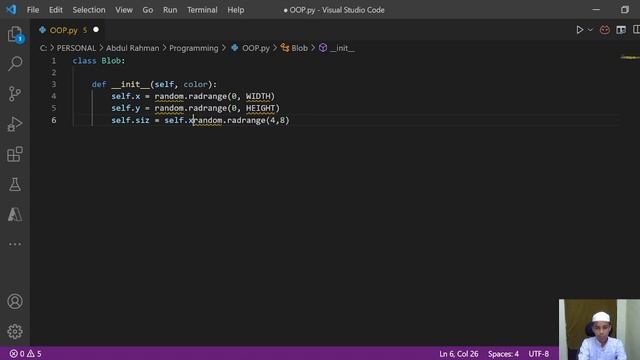Screen dimensions: 640x360
Task: Open the File menu
Action: [x=33, y=10]
